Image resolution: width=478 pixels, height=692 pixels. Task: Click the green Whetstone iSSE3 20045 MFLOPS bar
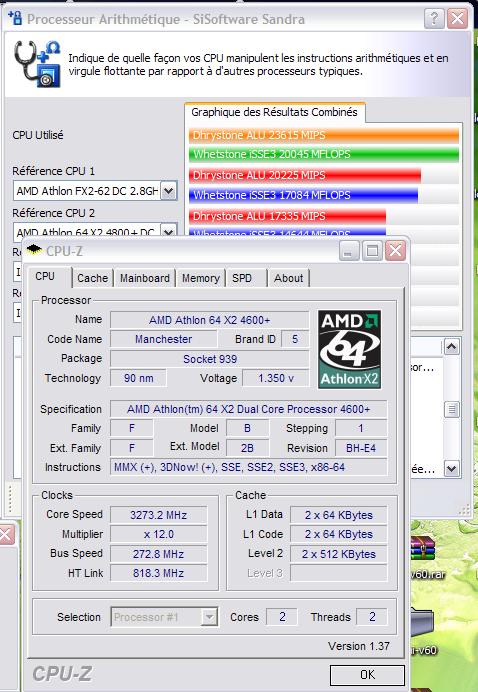tap(324, 154)
